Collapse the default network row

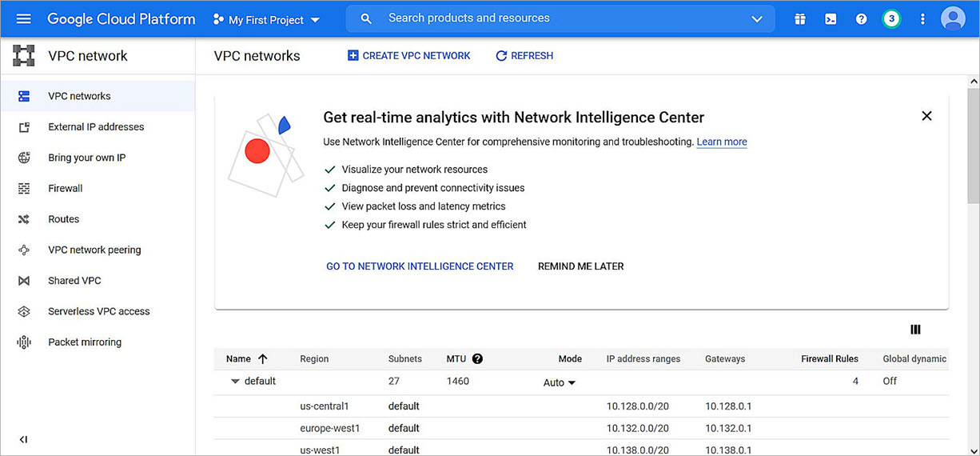point(235,382)
